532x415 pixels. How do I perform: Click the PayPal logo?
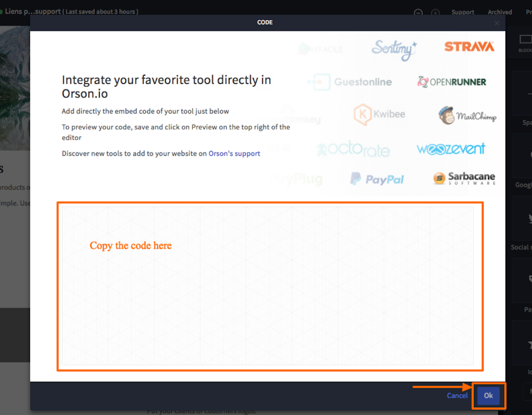(x=377, y=179)
